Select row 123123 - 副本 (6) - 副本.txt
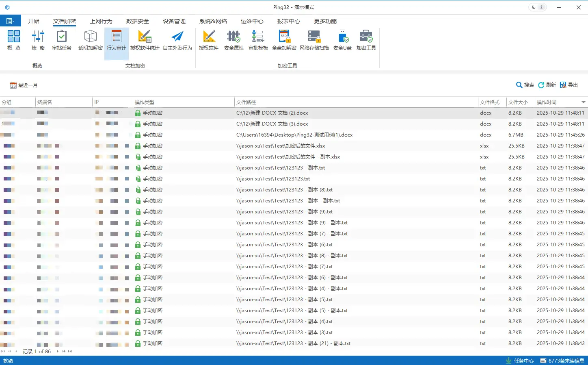Image resolution: width=588 pixels, height=365 pixels. coord(294,278)
